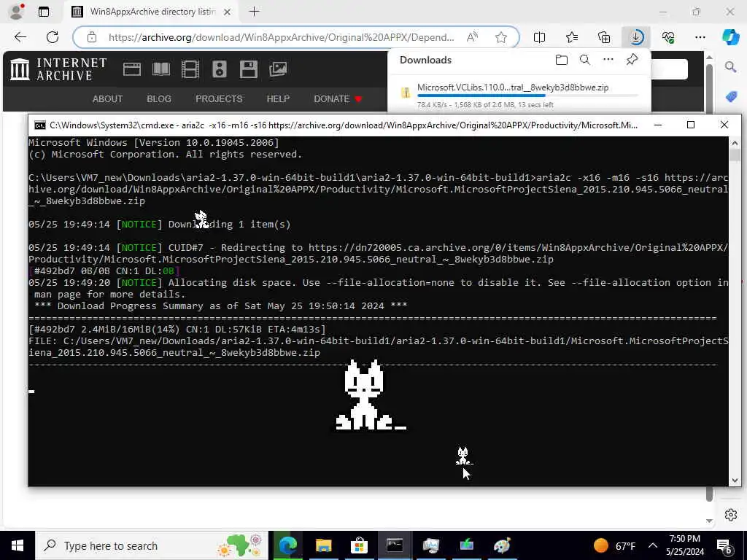Close the Win8AppxArchive browser tab

pyautogui.click(x=228, y=12)
